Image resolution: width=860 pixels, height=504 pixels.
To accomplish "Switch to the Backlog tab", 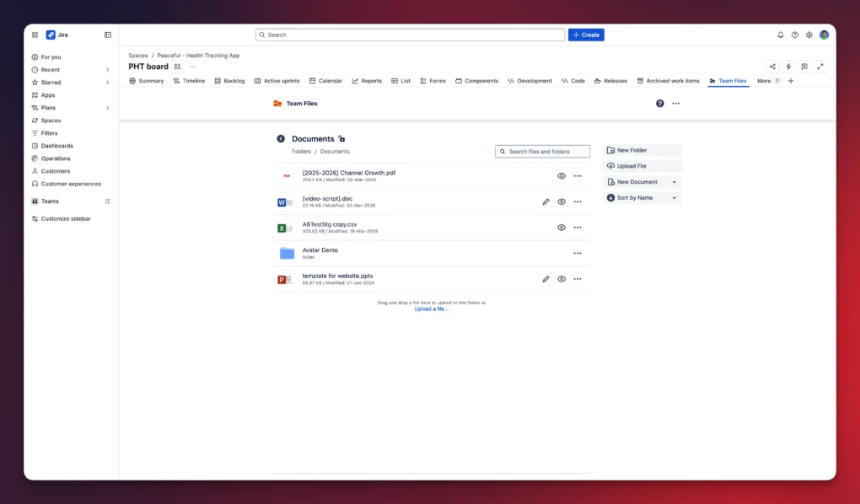I will (x=230, y=81).
